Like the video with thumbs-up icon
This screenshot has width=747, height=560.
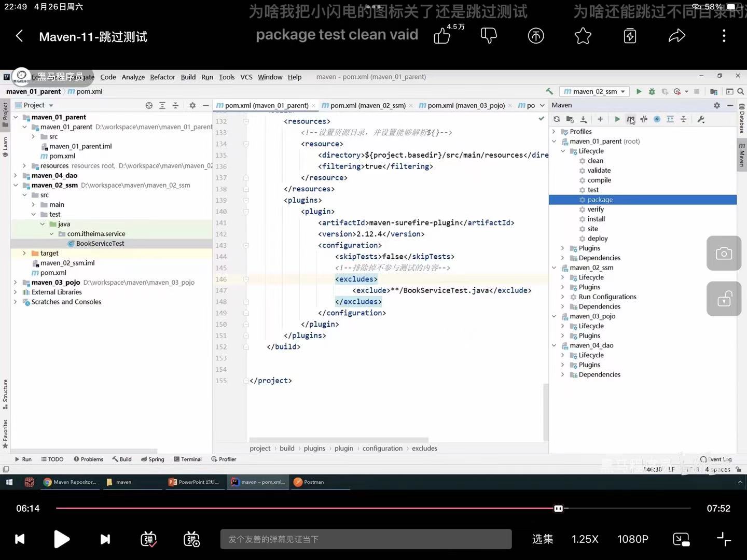tap(442, 36)
